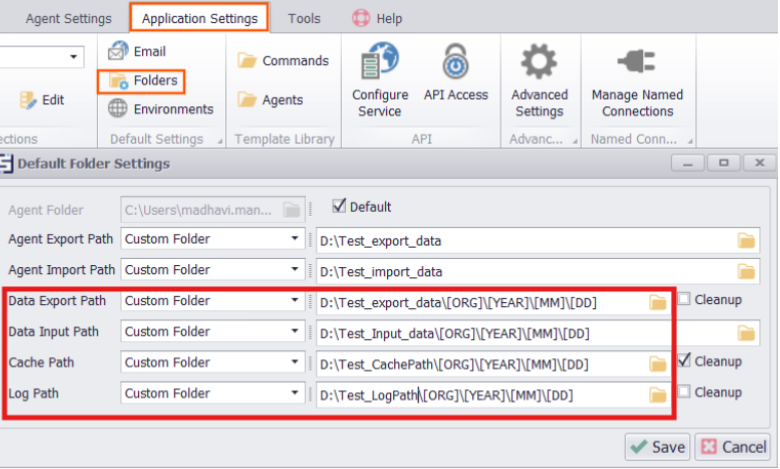
Task: Open Commands template library
Action: tap(283, 61)
